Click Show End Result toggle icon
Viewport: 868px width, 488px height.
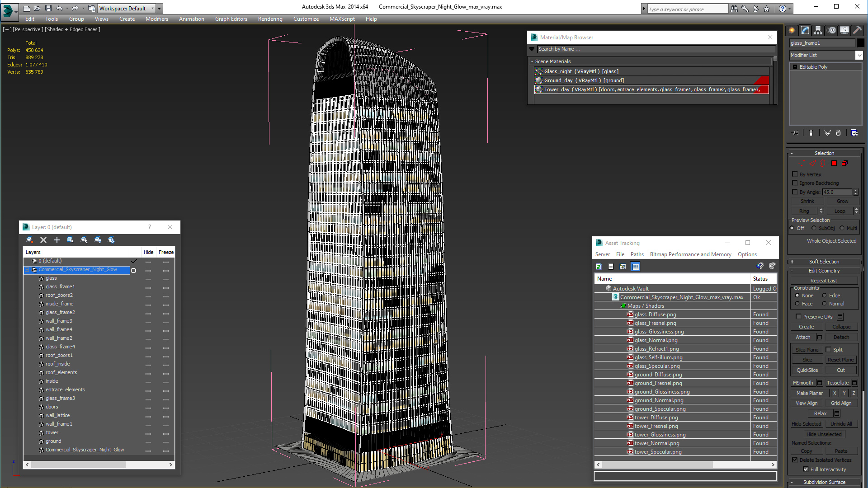click(x=811, y=133)
